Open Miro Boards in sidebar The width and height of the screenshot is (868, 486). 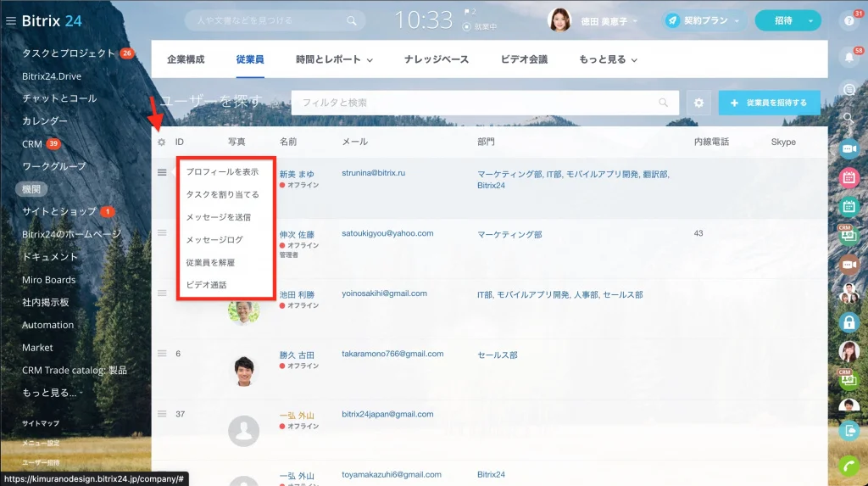48,280
